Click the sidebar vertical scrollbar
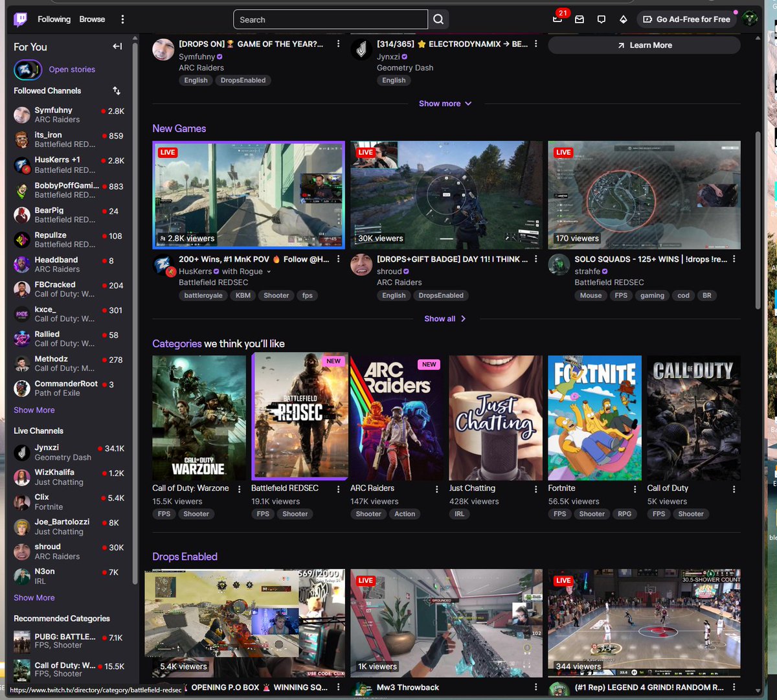The width and height of the screenshot is (777, 700). (x=135, y=314)
